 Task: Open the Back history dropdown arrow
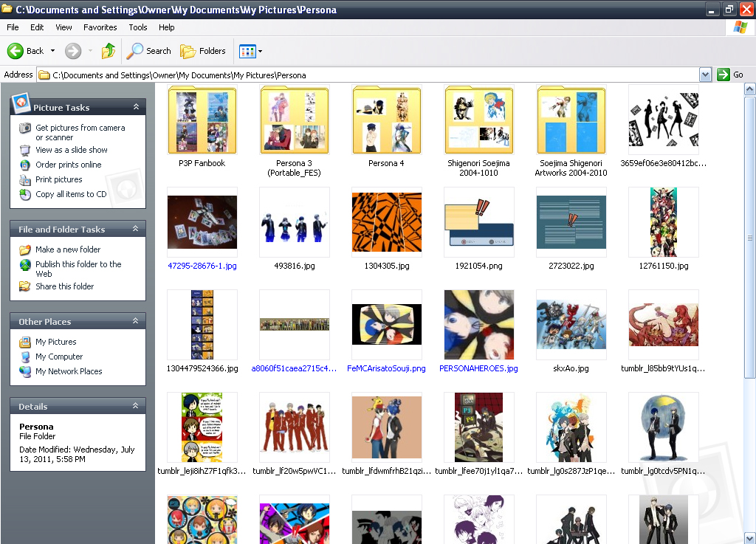tap(52, 51)
